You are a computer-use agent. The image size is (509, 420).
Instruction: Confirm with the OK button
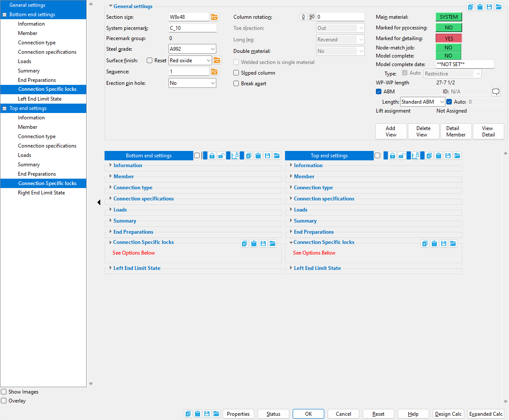coord(308,414)
